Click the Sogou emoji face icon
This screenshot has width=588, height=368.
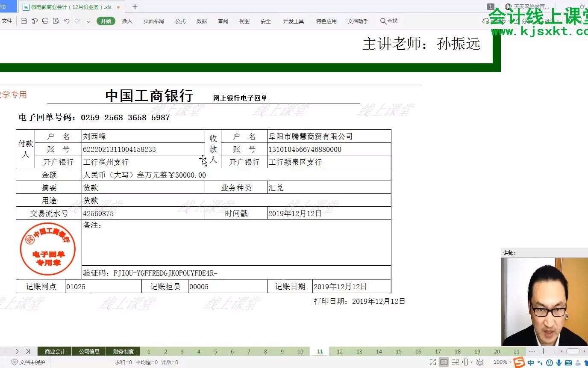pyautogui.click(x=550, y=363)
